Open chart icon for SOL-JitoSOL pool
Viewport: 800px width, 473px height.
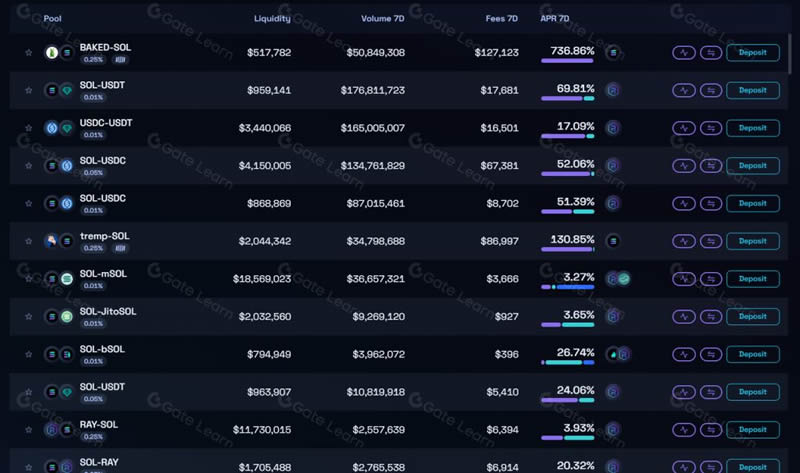683,316
